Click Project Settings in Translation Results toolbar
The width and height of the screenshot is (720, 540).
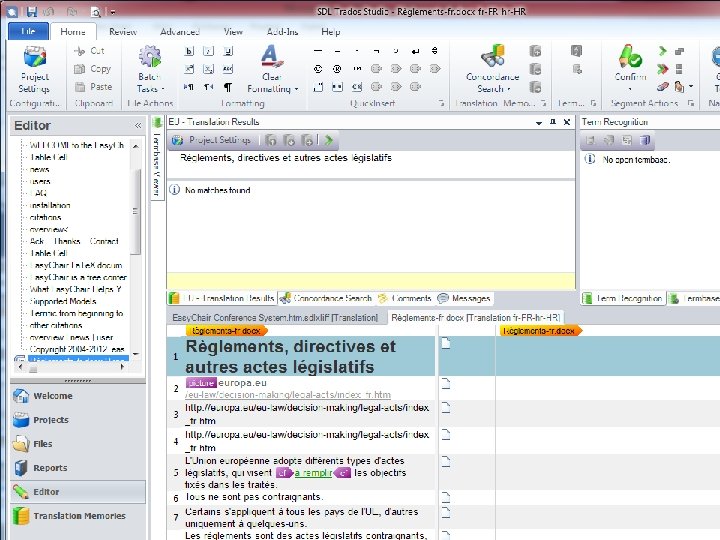211,140
